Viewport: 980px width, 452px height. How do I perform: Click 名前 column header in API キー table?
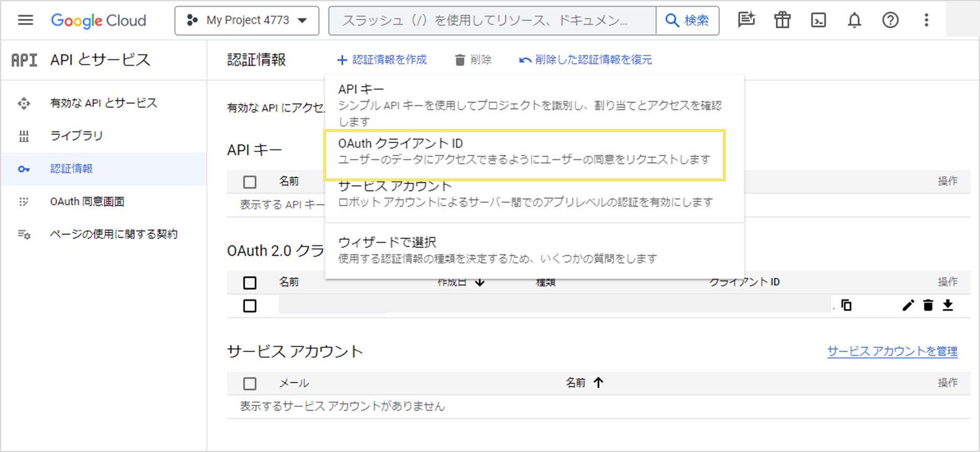(289, 181)
